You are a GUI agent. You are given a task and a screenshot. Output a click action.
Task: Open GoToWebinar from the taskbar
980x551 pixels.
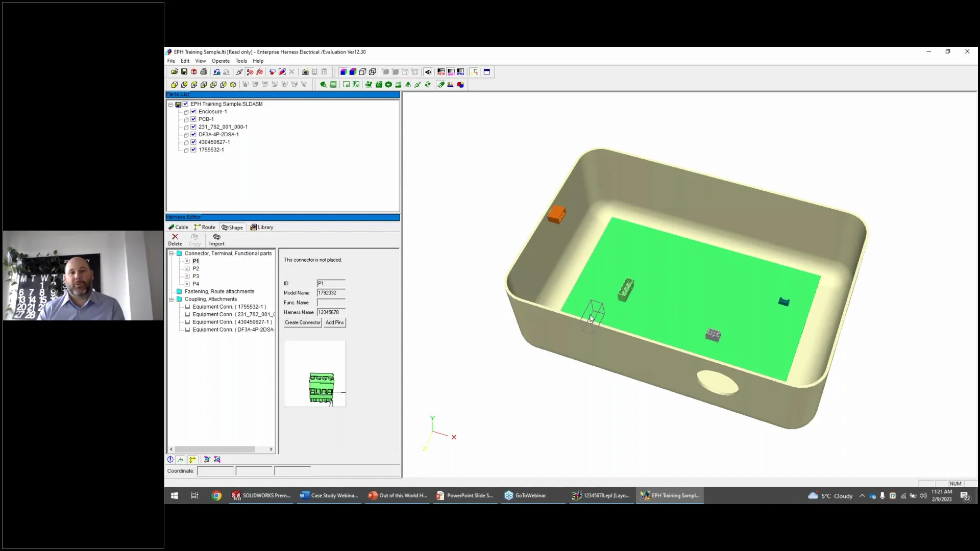pyautogui.click(x=526, y=495)
